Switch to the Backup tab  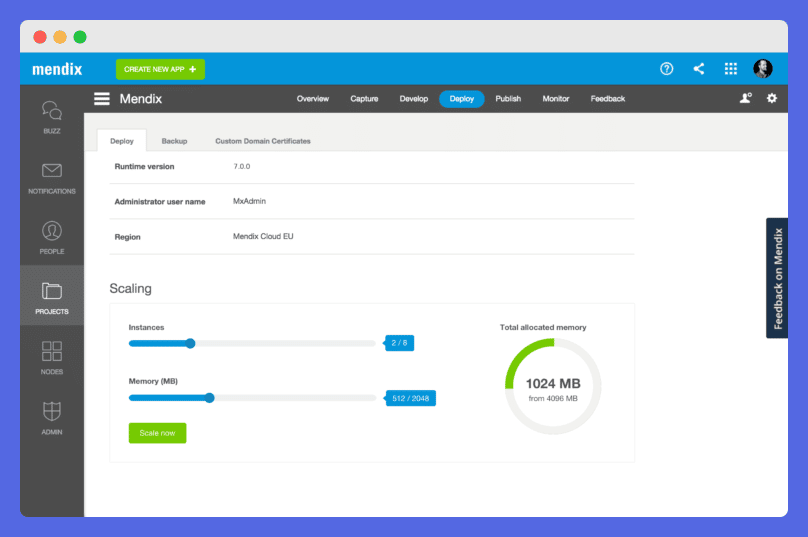click(x=174, y=141)
